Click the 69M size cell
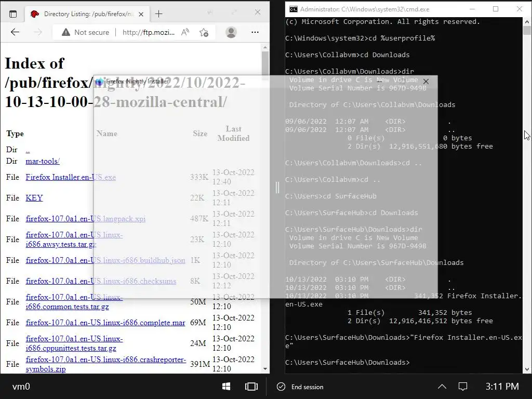This screenshot has width=532, height=399. 198,323
